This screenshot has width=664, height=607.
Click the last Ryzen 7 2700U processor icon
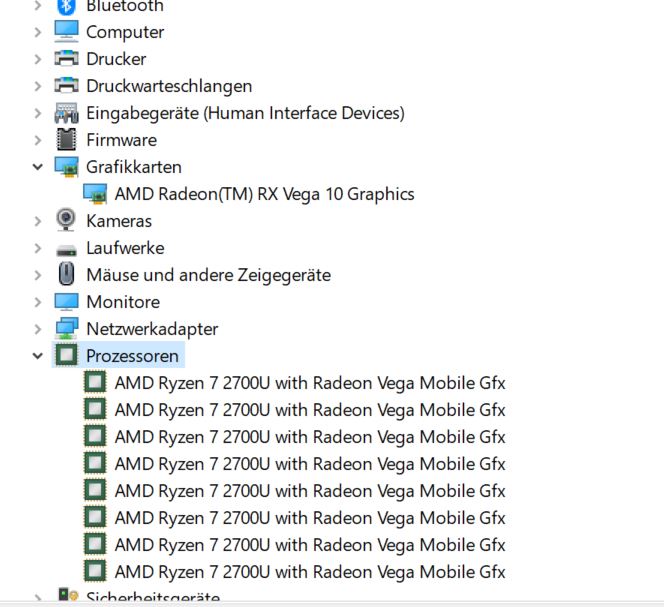[95, 571]
